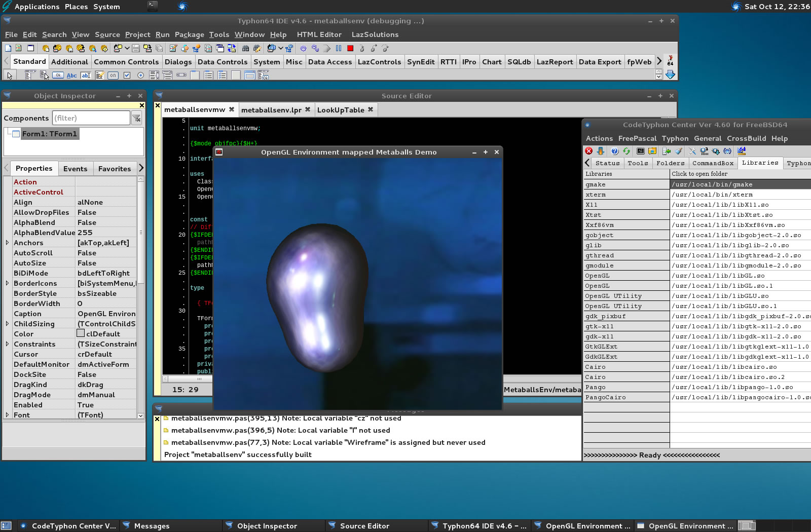Open the dropdown arrow next to build mode icon
Image resolution: width=811 pixels, height=532 pixels.
(281, 48)
